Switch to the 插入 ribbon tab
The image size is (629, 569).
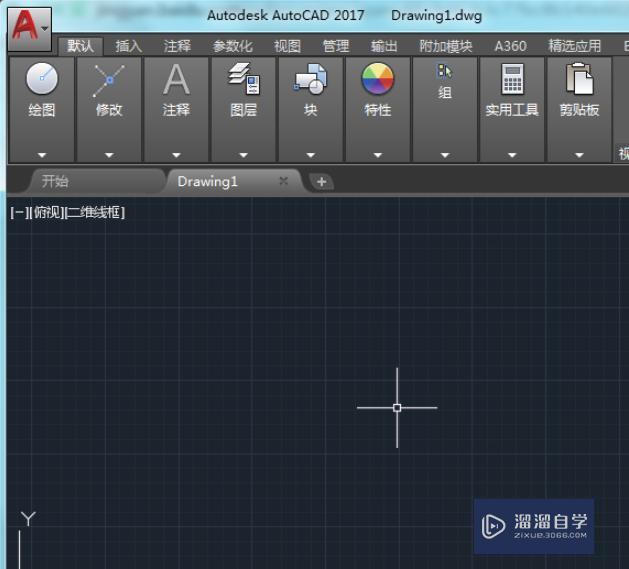[x=128, y=47]
